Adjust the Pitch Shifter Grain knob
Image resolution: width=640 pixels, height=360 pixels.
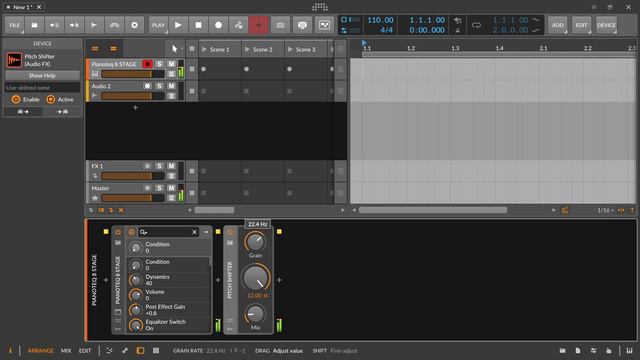click(x=255, y=242)
